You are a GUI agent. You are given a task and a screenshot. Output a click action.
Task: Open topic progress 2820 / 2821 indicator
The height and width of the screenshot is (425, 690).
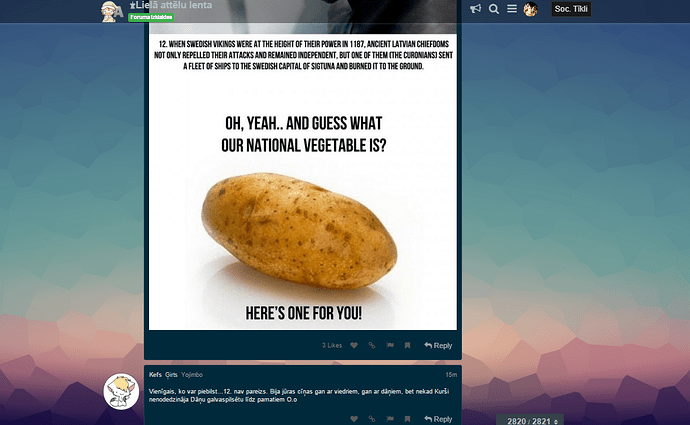(x=530, y=420)
